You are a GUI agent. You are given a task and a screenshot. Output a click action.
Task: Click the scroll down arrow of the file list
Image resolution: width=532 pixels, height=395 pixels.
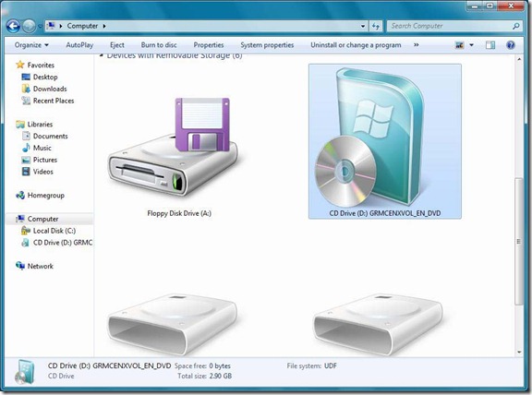(x=519, y=352)
